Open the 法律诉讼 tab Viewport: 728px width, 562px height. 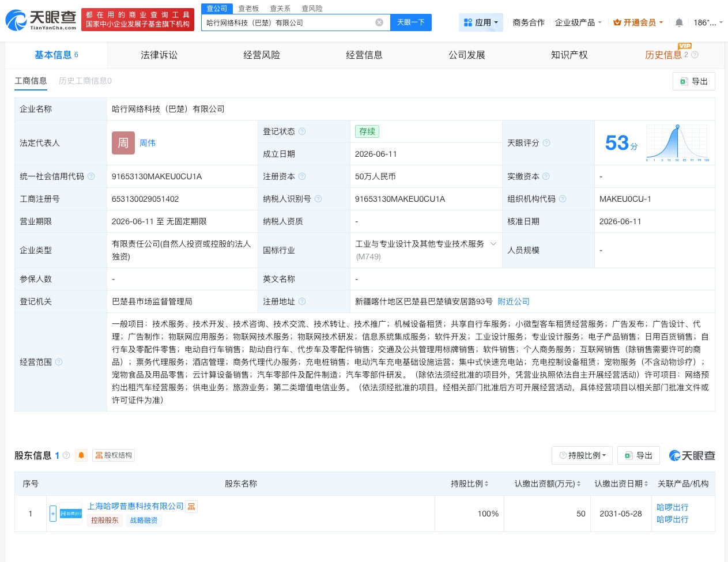click(x=159, y=55)
